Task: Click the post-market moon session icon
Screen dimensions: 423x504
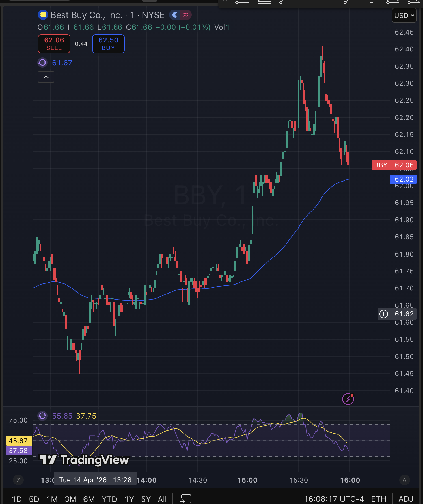Action: [175, 15]
